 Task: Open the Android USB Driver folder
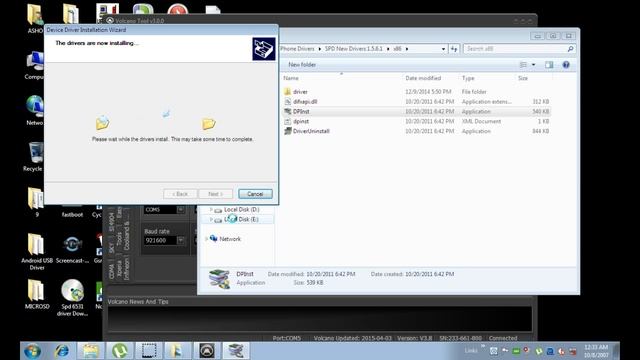[37, 251]
